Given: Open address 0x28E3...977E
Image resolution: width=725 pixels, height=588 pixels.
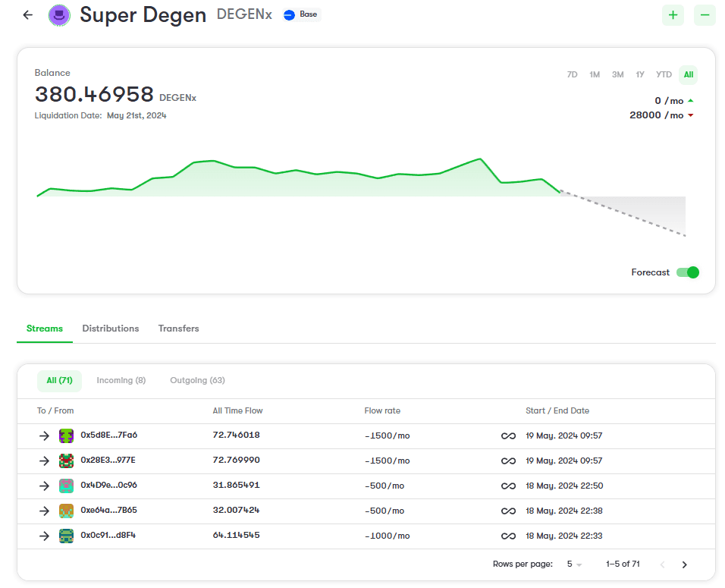Looking at the screenshot, I should click(108, 461).
